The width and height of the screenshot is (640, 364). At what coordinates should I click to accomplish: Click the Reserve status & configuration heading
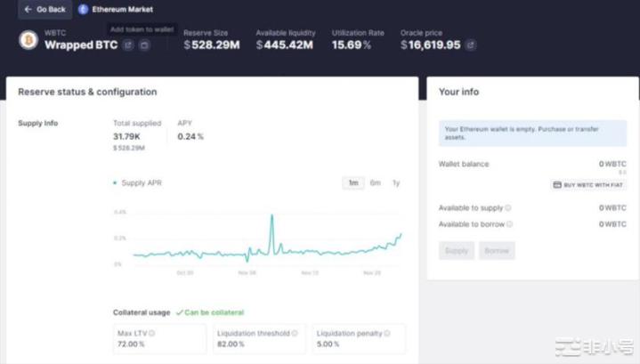pos(87,92)
